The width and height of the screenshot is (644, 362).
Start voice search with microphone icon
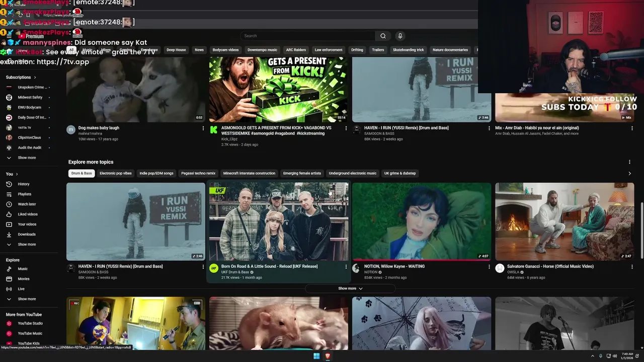pos(400,36)
